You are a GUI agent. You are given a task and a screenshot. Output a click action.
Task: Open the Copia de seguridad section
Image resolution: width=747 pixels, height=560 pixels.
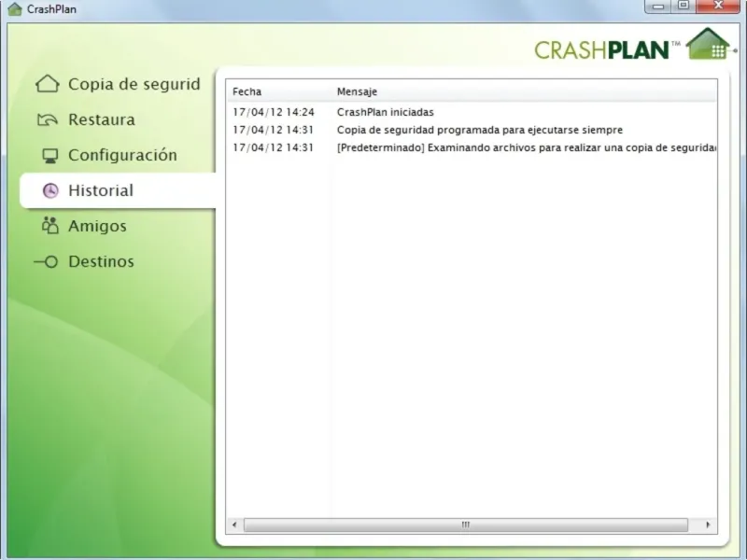tap(134, 84)
